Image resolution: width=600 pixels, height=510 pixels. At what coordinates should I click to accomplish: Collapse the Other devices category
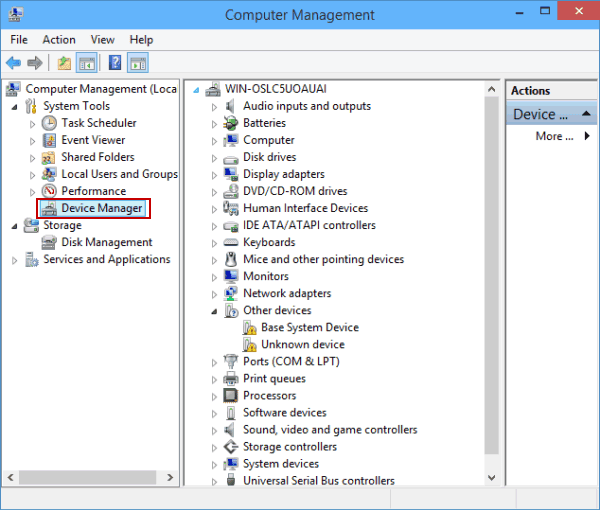pyautogui.click(x=214, y=312)
